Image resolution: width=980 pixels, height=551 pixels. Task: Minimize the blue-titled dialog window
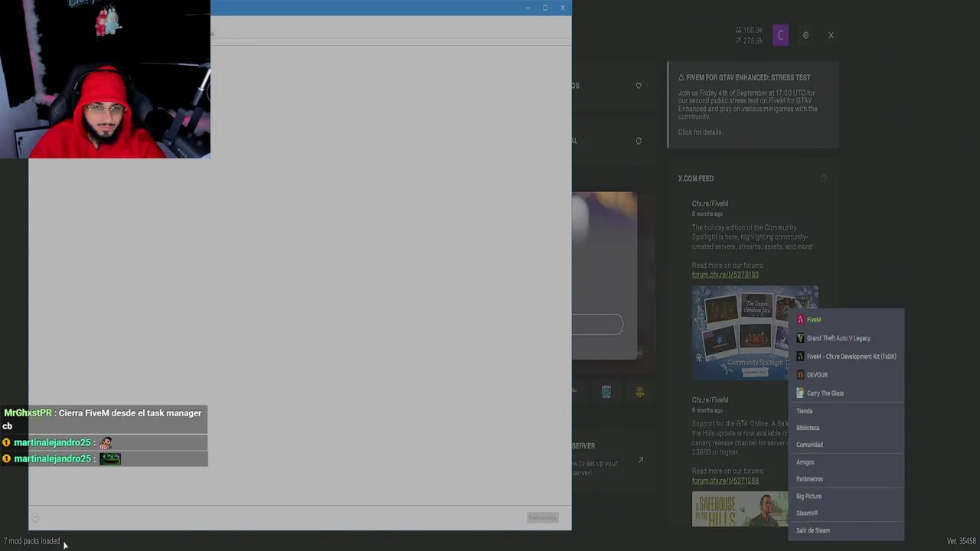point(528,8)
